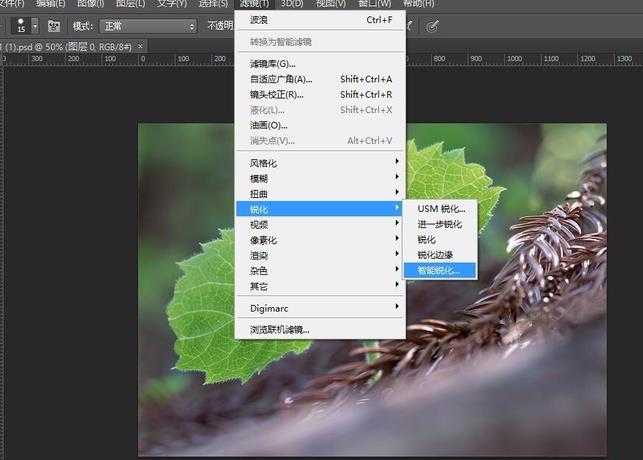643x460 pixels.
Task: Open 滤镜库(G)... from the filter menu
Action: point(272,64)
